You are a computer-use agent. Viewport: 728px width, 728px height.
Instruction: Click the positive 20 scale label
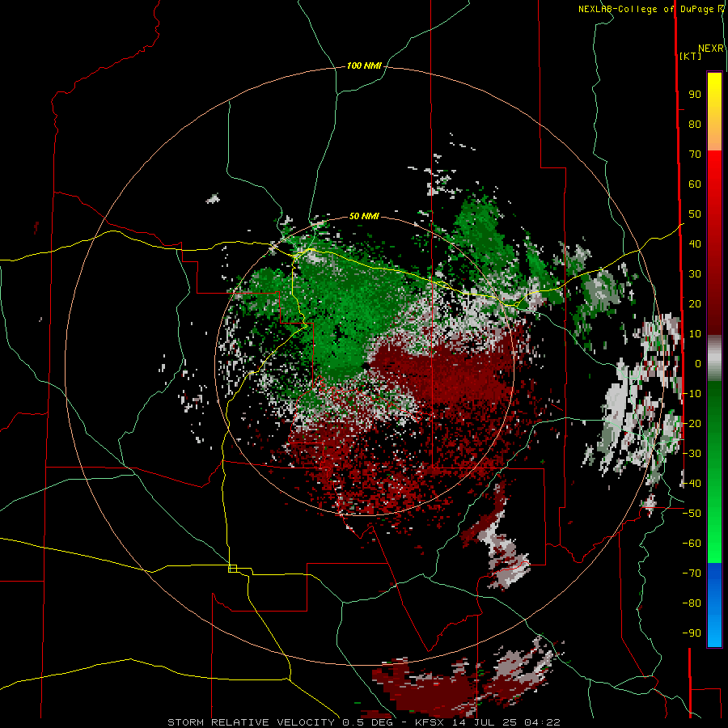click(695, 304)
